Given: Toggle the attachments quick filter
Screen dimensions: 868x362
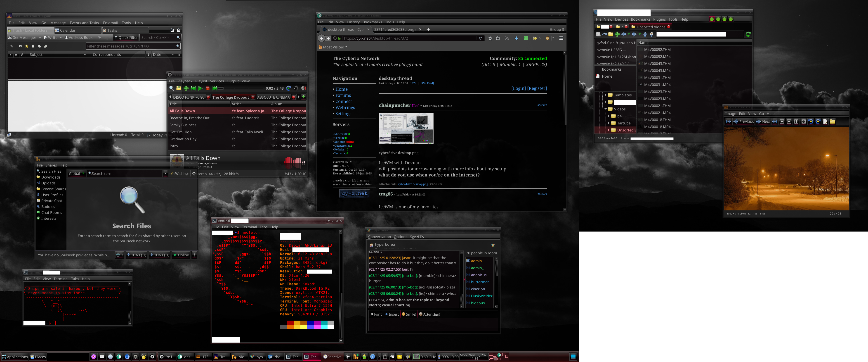Looking at the screenshot, I should click(x=45, y=46).
